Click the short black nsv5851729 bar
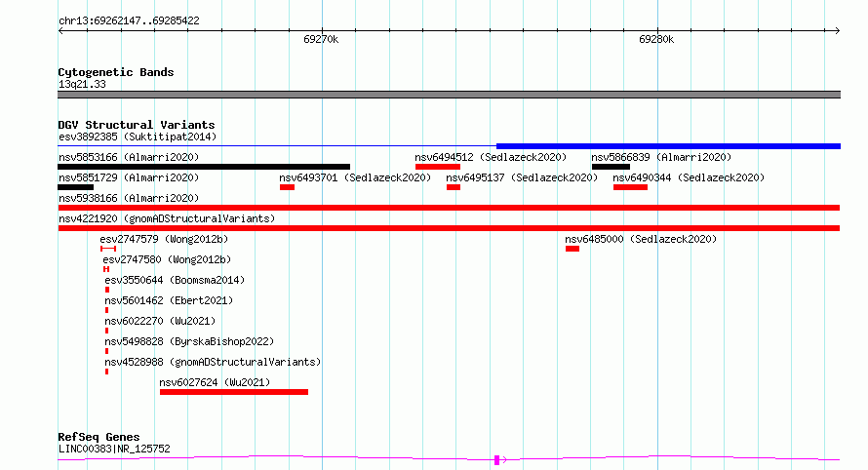 pyautogui.click(x=75, y=187)
